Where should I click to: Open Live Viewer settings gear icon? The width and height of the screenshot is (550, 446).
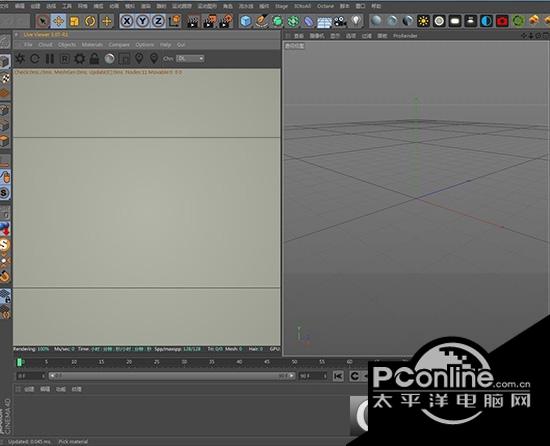[x=80, y=59]
